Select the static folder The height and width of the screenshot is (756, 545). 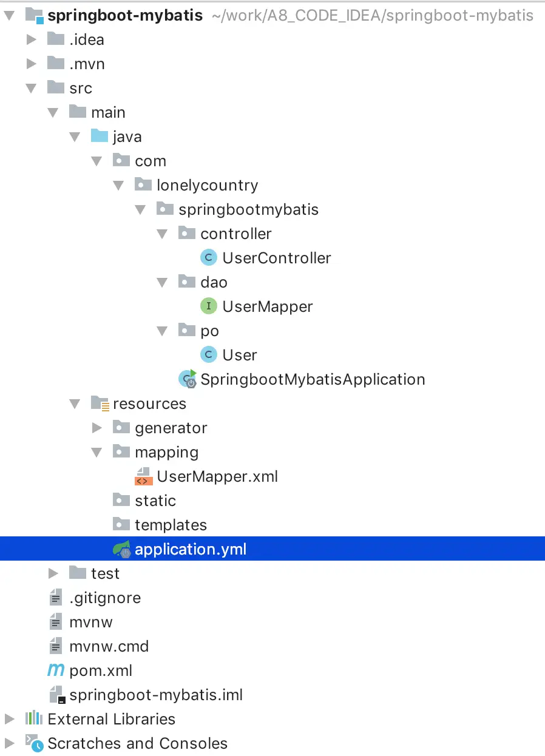pyautogui.click(x=155, y=501)
